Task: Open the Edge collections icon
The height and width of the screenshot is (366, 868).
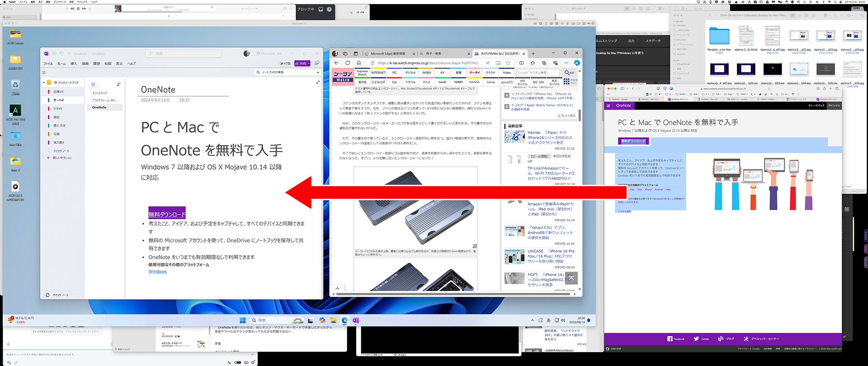Action: pyautogui.click(x=544, y=63)
